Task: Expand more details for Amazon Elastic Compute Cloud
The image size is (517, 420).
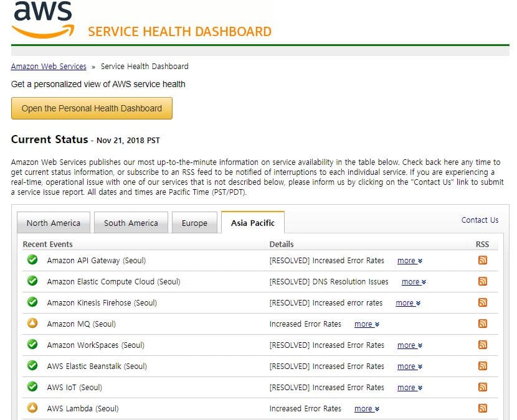Action: [414, 282]
